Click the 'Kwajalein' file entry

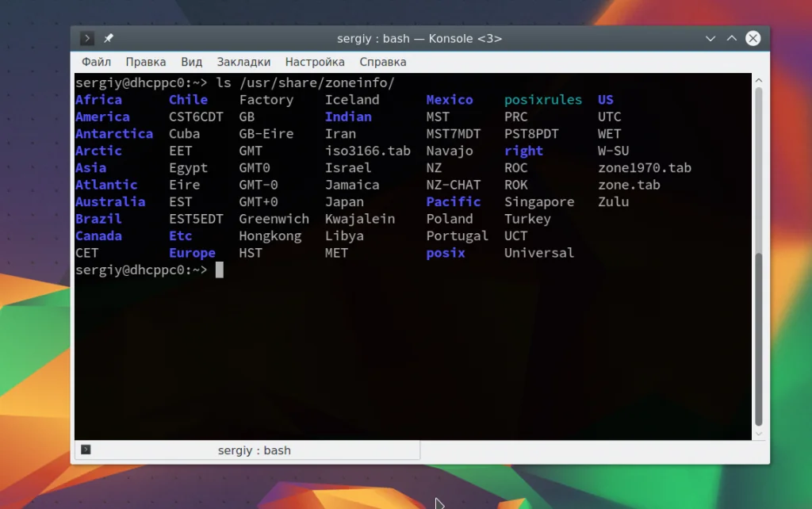click(x=360, y=219)
